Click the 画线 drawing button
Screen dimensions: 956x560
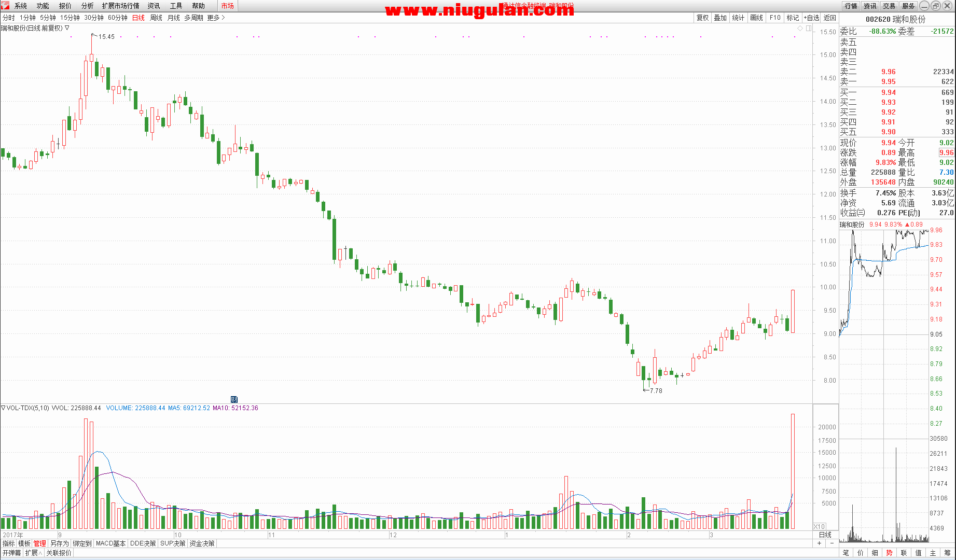tap(757, 18)
